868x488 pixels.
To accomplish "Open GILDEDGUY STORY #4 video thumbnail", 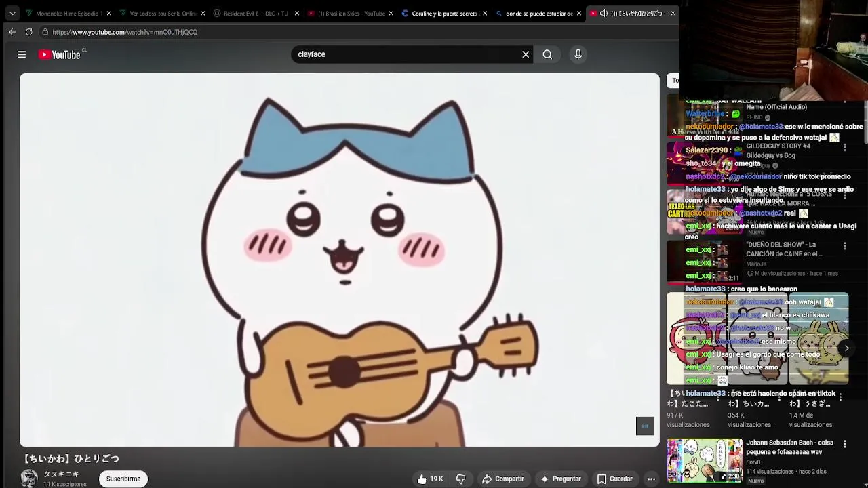I will (704, 163).
